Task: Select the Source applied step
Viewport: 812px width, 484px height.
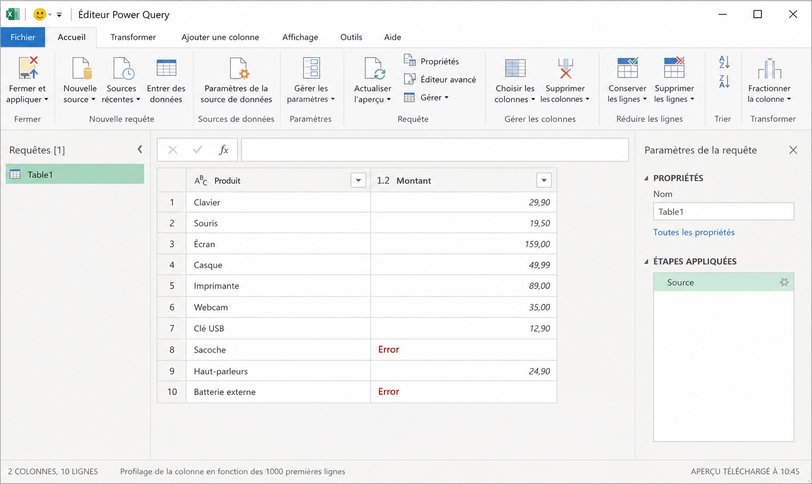Action: (x=723, y=282)
